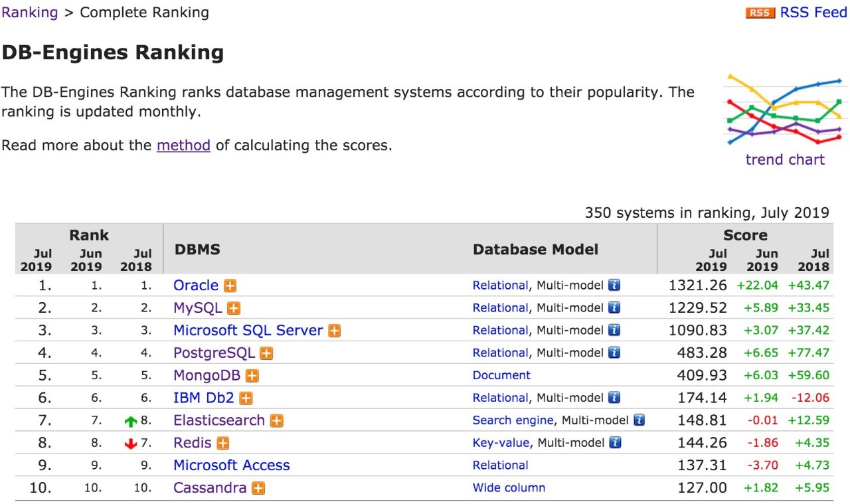The image size is (850, 504).
Task: Open the 'trend chart' text link
Action: click(785, 159)
